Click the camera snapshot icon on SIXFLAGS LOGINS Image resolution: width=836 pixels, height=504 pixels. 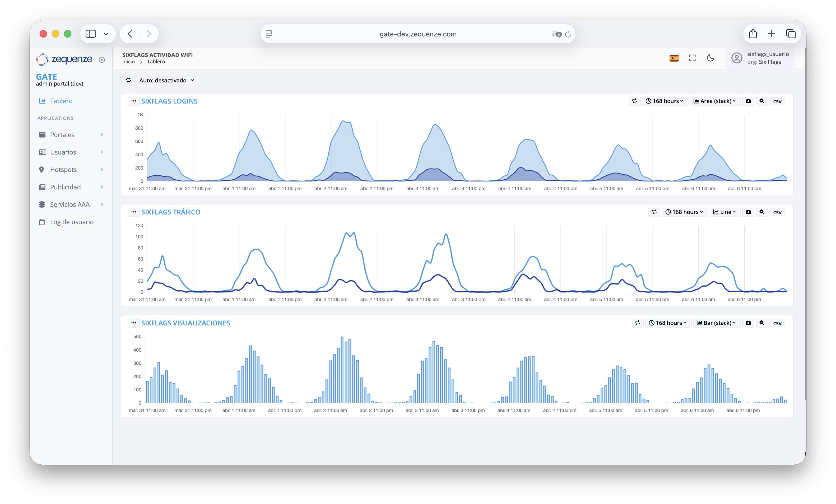click(748, 101)
